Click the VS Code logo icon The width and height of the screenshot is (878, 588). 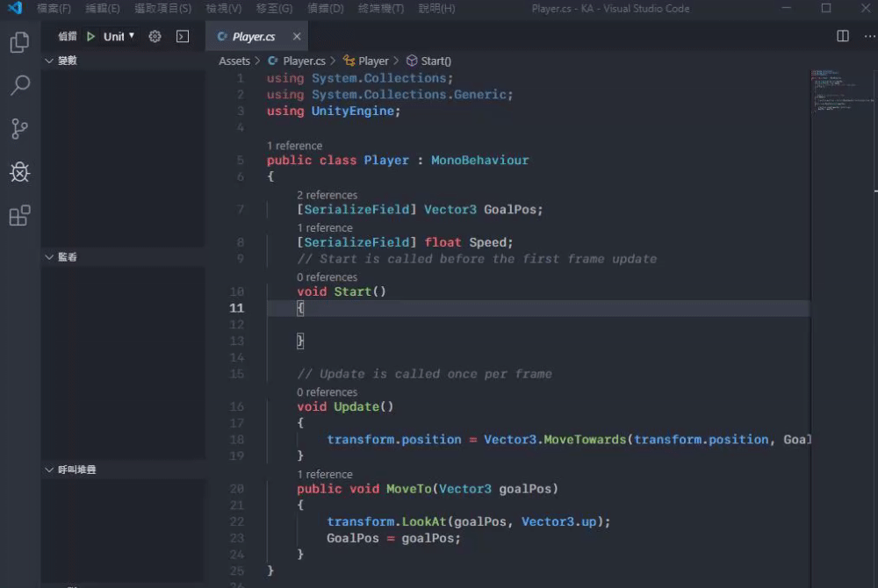(15, 9)
